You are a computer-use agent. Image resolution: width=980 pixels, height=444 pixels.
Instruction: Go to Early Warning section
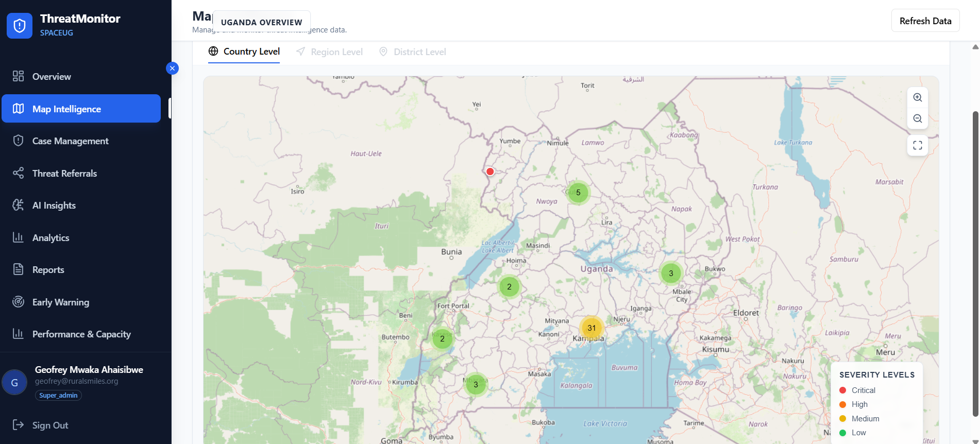coord(60,302)
